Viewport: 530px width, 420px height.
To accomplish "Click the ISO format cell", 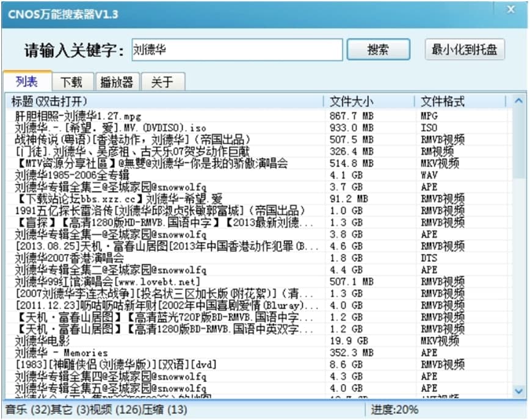I will pos(429,128).
